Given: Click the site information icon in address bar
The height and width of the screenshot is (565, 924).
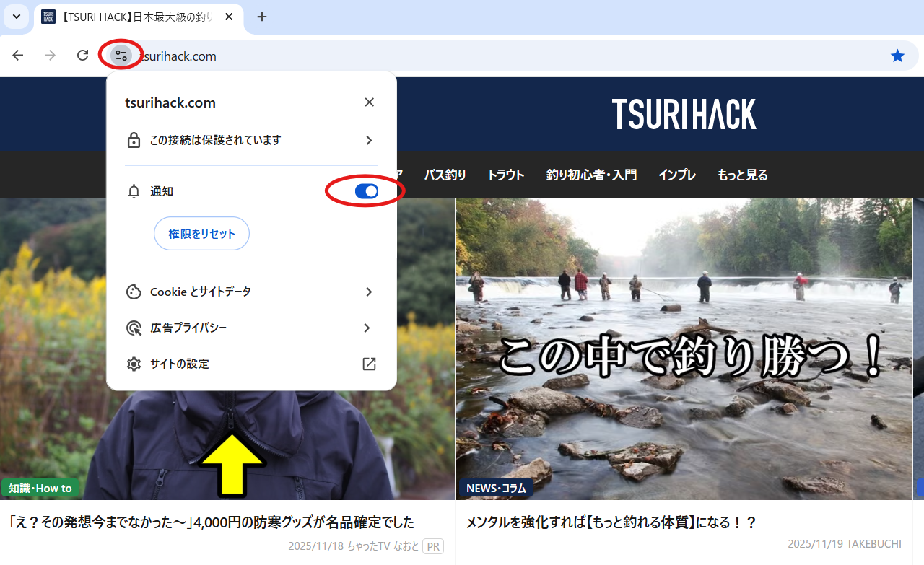Looking at the screenshot, I should click(x=121, y=56).
